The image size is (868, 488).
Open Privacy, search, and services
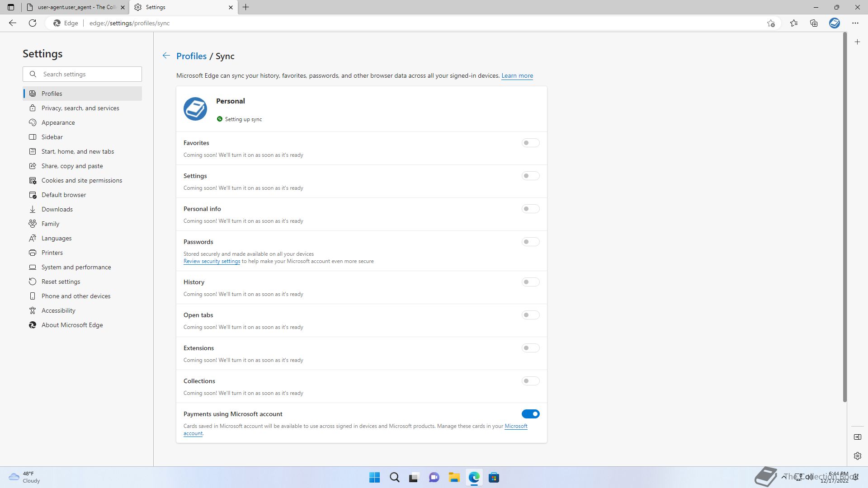(82, 108)
